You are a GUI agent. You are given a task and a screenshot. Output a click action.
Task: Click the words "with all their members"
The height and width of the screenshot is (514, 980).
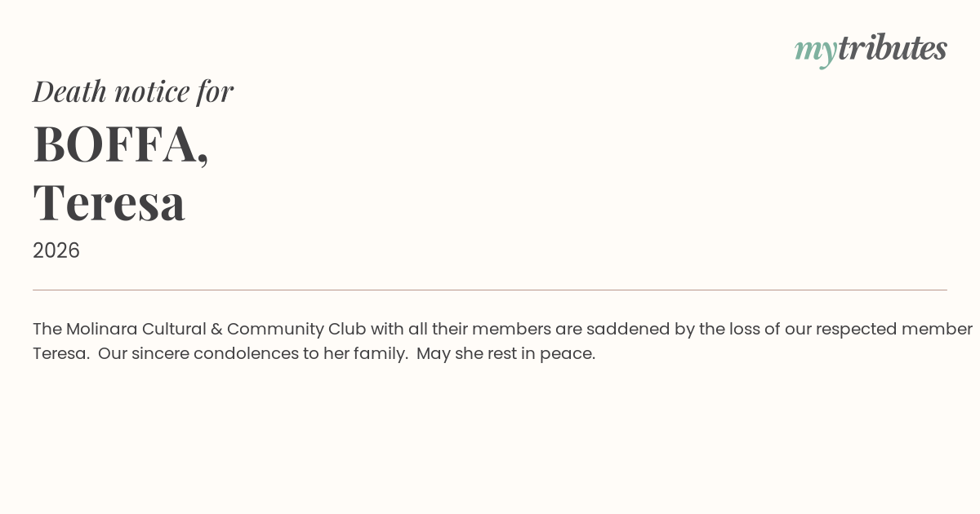(x=461, y=329)
